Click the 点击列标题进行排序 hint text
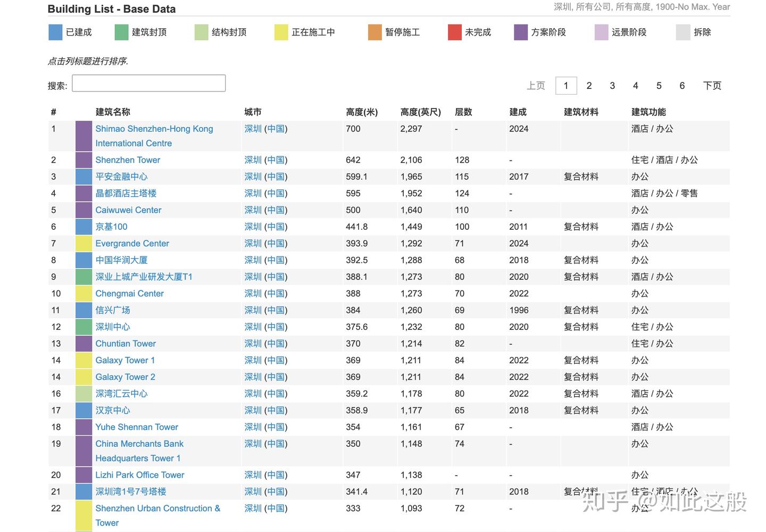766x532 pixels. [x=88, y=61]
